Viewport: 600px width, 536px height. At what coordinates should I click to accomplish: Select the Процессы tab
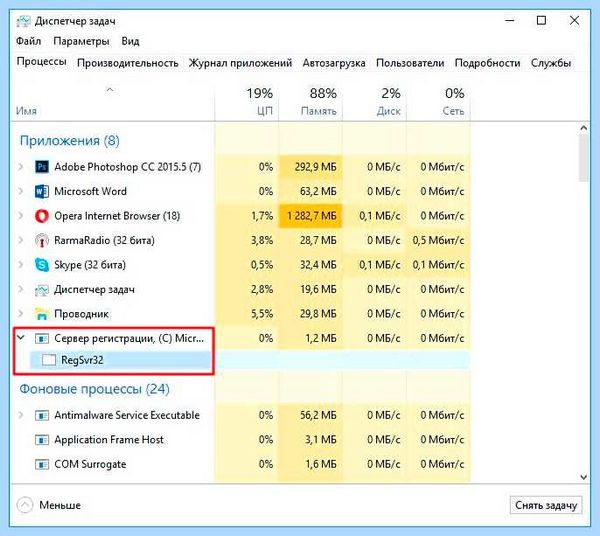(41, 62)
